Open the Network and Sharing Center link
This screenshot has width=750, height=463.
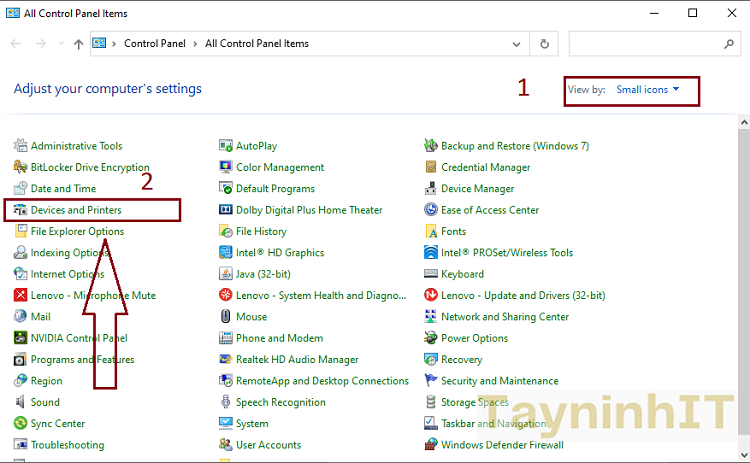point(504,317)
